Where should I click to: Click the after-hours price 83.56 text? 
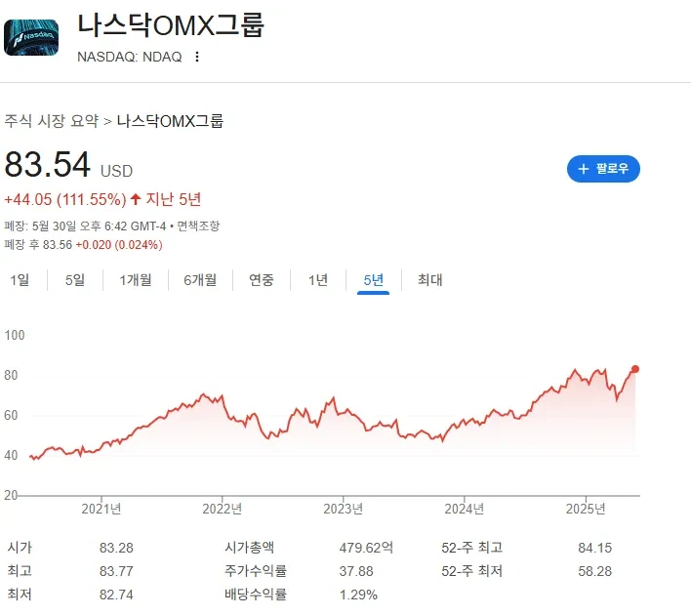[58, 245]
